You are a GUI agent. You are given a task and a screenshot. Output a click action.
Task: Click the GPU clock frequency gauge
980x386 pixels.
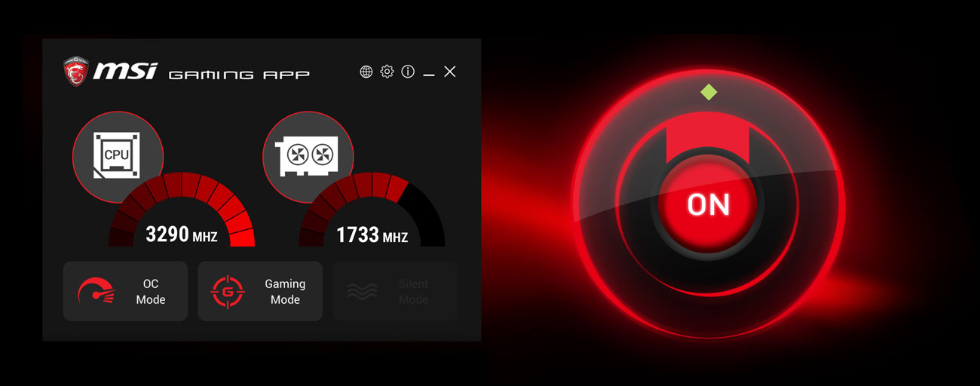point(372,209)
